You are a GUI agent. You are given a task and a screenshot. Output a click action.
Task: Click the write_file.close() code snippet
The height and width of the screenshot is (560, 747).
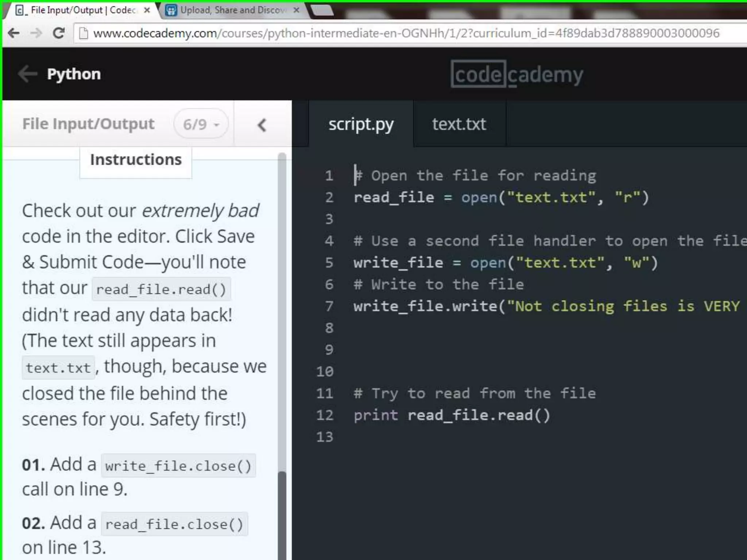(x=178, y=466)
